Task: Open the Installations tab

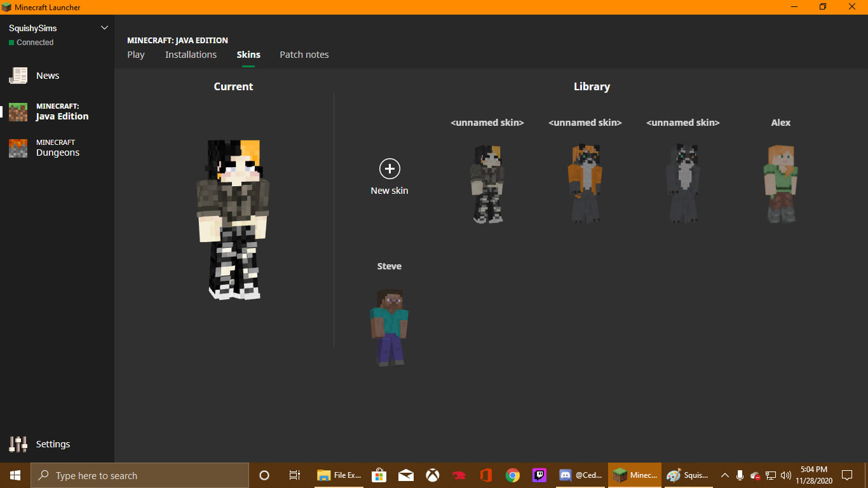Action: (191, 55)
